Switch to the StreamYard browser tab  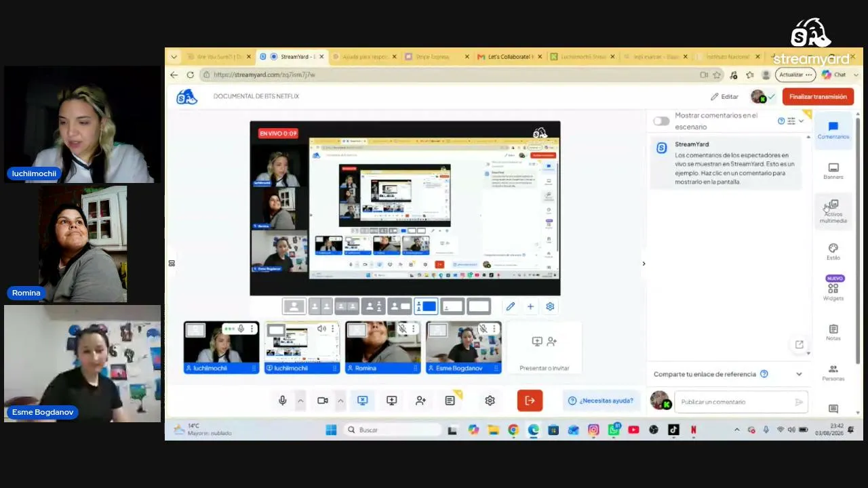click(x=294, y=56)
